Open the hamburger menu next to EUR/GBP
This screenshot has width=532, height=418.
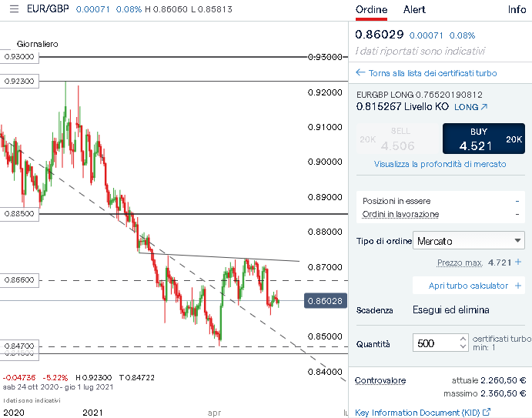(x=13, y=10)
